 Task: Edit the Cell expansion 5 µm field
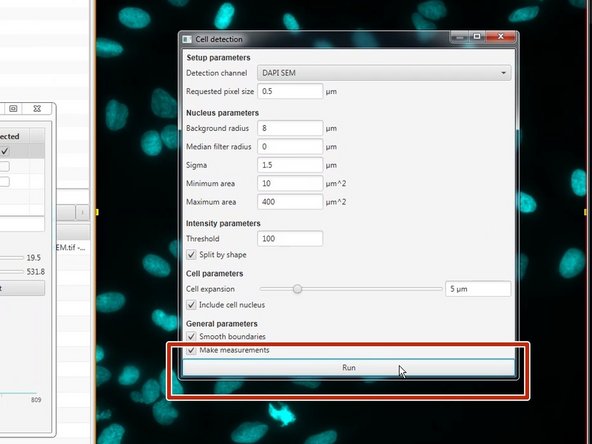coord(478,289)
